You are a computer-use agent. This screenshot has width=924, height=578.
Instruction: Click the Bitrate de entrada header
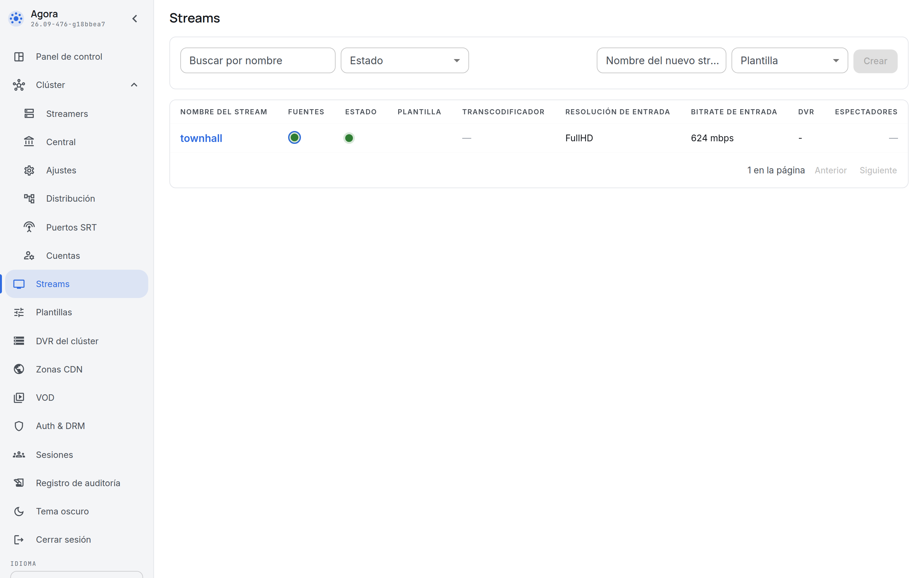[x=734, y=112]
